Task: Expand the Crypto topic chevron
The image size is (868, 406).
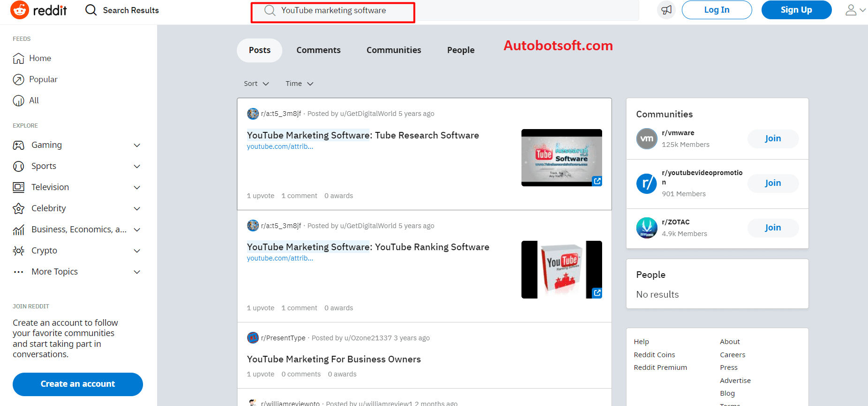Action: (x=137, y=251)
